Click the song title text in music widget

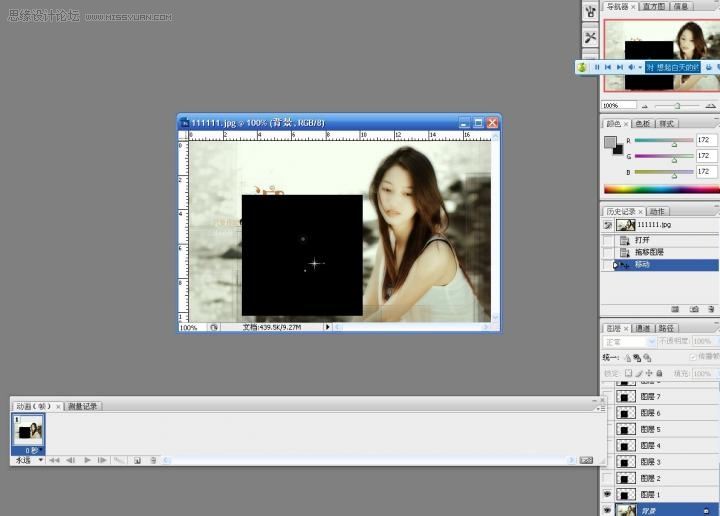click(x=673, y=67)
